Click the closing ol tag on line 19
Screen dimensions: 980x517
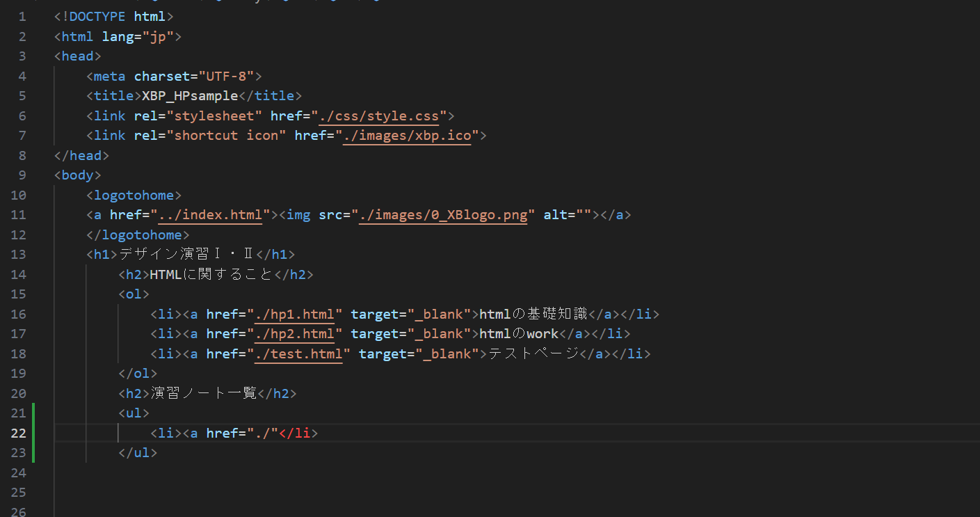coord(138,374)
